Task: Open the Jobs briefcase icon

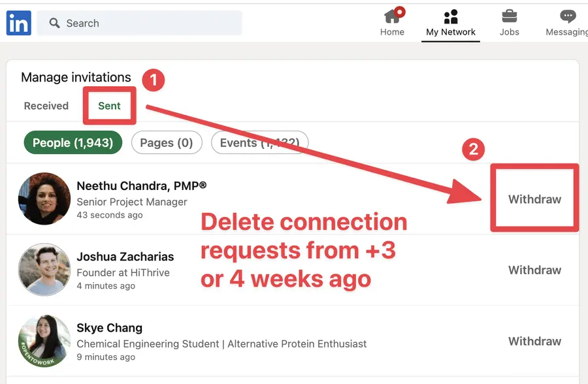Action: coord(509,16)
